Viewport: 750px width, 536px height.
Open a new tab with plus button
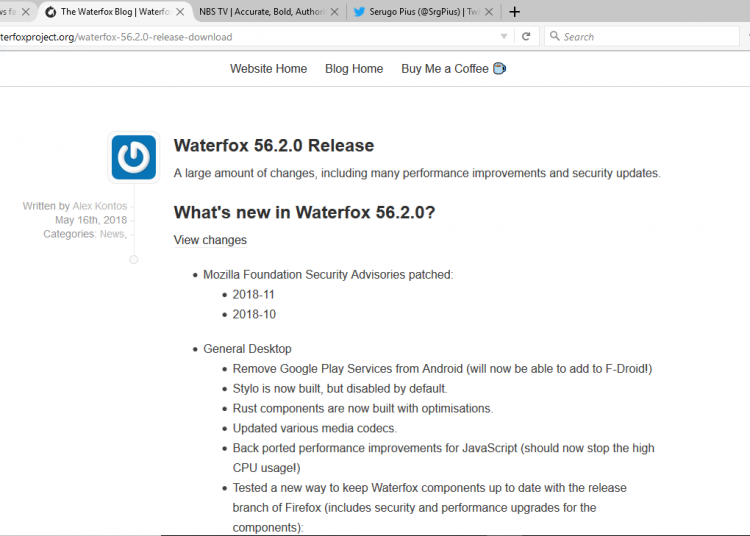coord(514,12)
